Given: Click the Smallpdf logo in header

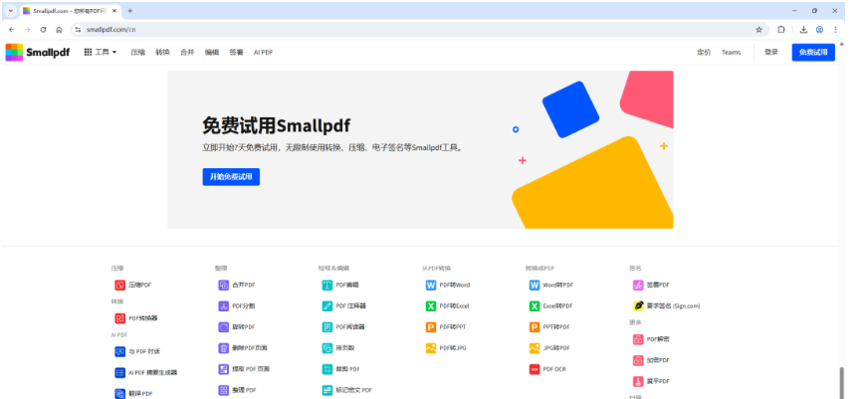Looking at the screenshot, I should tap(38, 53).
